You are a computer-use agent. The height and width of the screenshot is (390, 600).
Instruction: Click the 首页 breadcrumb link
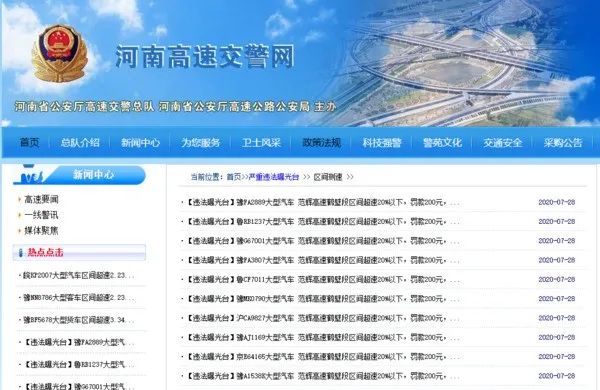(233, 177)
